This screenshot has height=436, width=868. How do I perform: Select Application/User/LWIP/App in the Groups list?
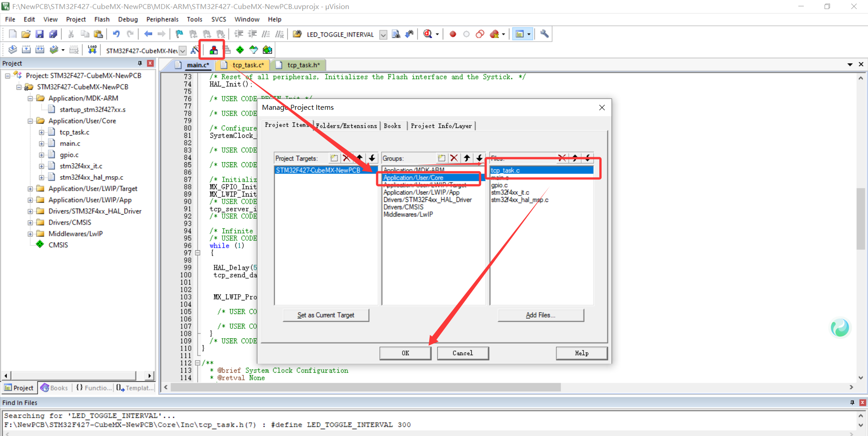point(422,192)
